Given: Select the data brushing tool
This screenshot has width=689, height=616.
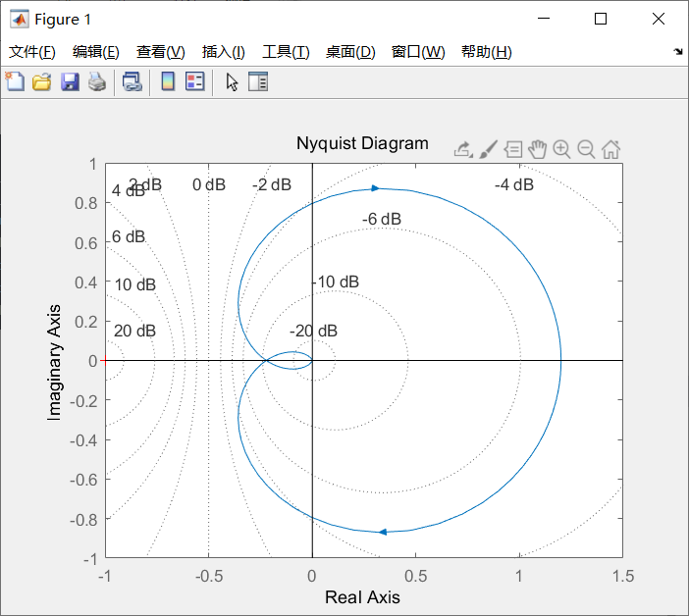Looking at the screenshot, I should [x=488, y=150].
